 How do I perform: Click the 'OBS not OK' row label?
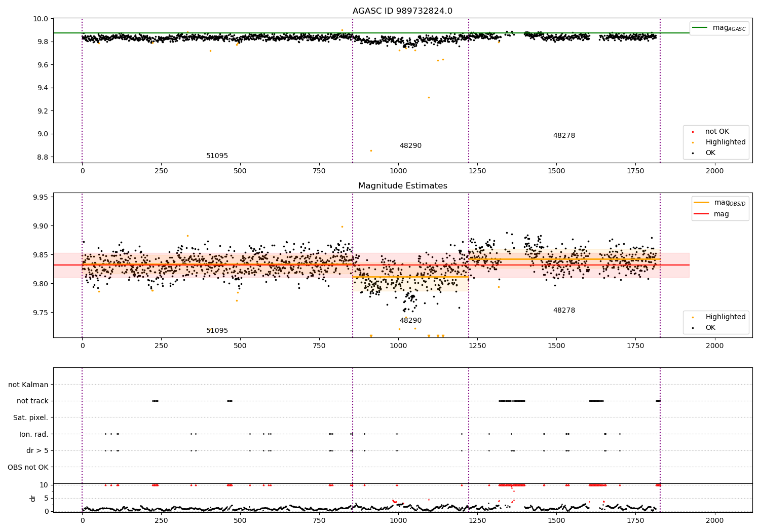(28, 467)
